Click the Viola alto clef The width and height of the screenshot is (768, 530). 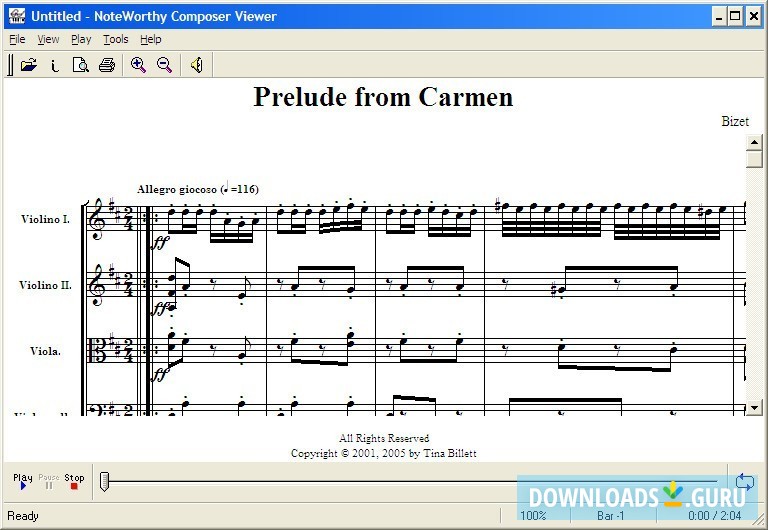click(98, 350)
